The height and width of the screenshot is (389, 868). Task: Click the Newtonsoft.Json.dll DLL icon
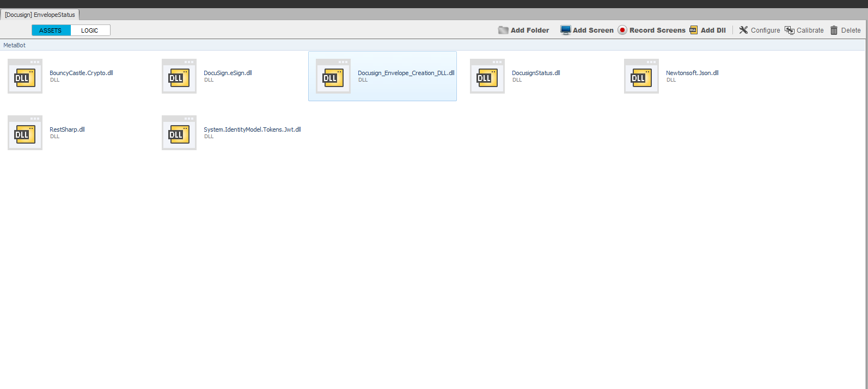coord(641,76)
